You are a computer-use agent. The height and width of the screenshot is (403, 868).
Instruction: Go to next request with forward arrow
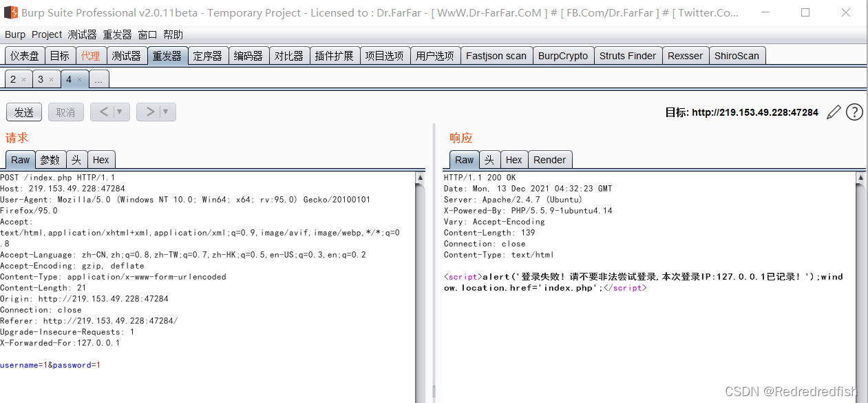tap(149, 112)
